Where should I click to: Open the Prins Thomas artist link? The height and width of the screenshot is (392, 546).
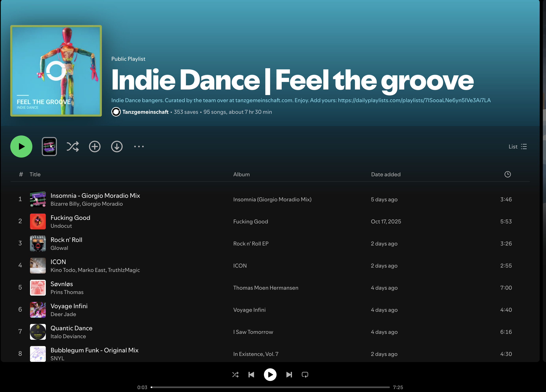pos(67,292)
